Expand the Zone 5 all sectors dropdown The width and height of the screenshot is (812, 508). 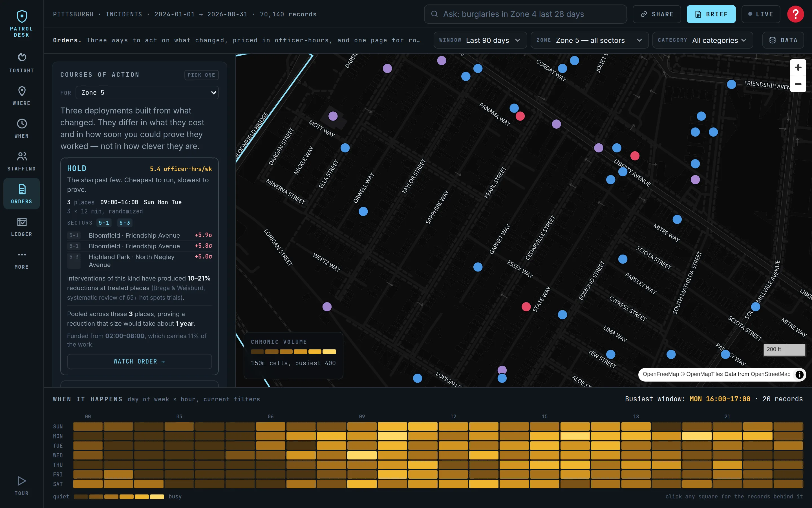589,40
